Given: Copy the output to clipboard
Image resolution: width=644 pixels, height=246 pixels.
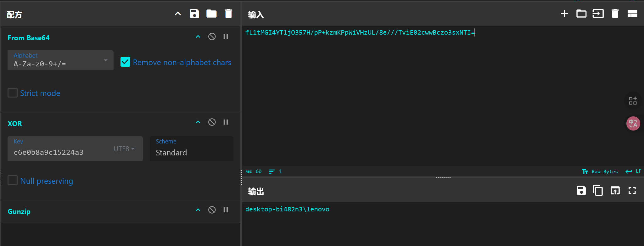Looking at the screenshot, I should 598,191.
